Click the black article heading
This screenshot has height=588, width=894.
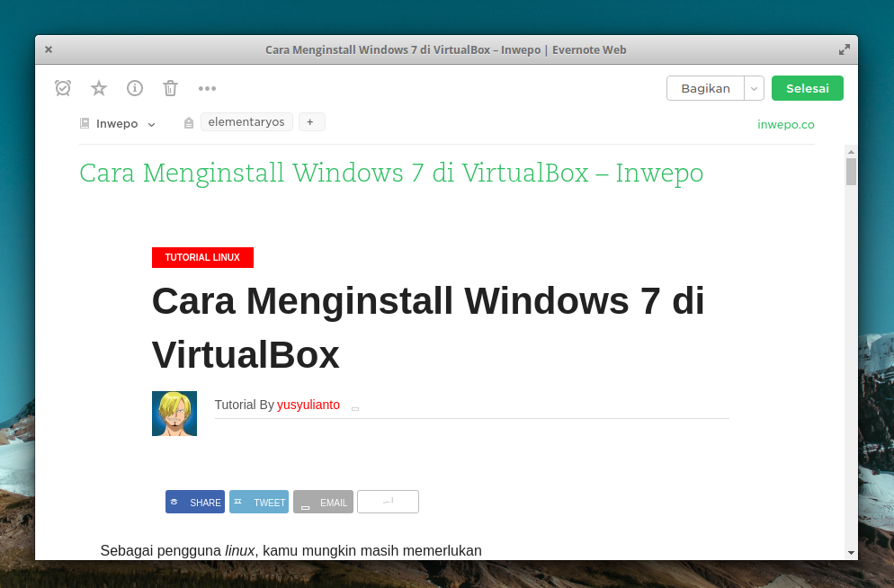(x=427, y=327)
